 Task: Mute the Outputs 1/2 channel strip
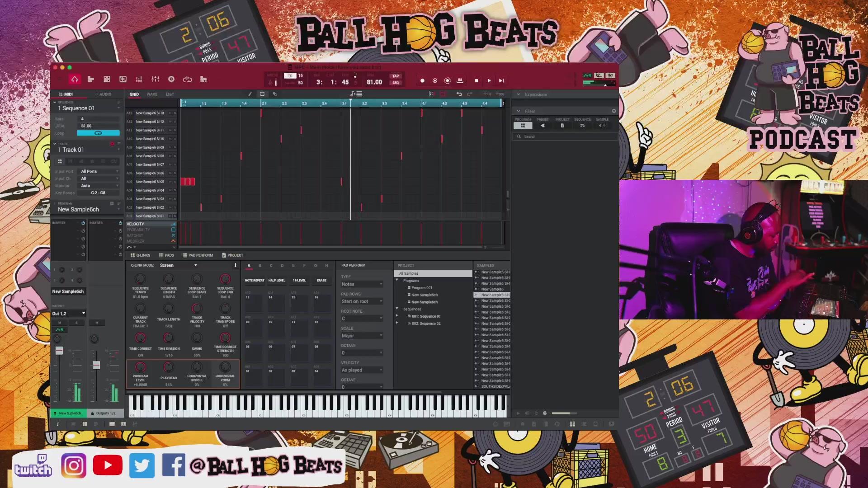point(97,323)
